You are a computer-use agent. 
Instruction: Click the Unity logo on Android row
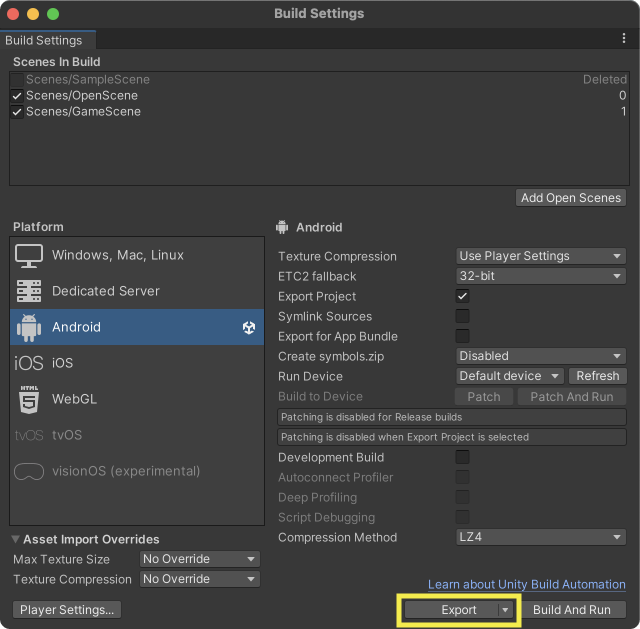[x=249, y=327]
